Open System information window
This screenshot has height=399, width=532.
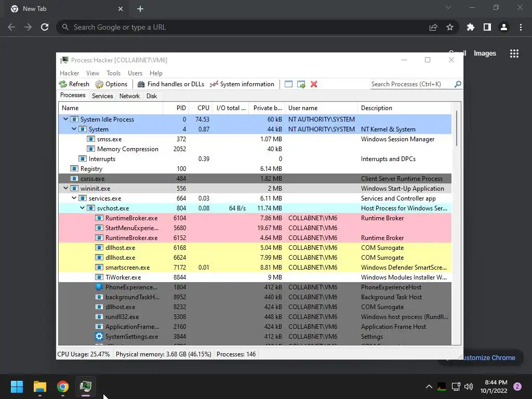pos(242,84)
